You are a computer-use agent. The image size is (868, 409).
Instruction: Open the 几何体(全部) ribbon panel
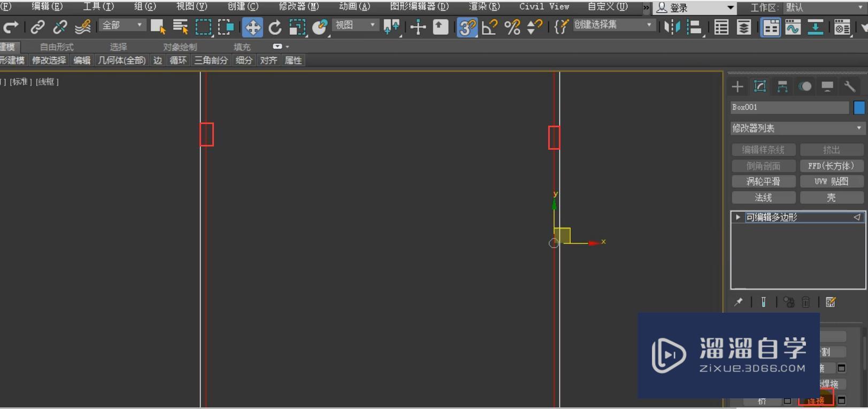tap(121, 60)
